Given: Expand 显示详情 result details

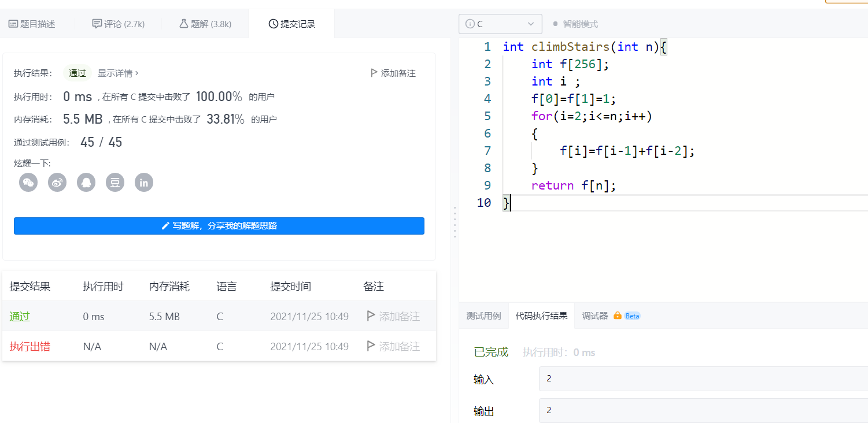Looking at the screenshot, I should (x=118, y=73).
